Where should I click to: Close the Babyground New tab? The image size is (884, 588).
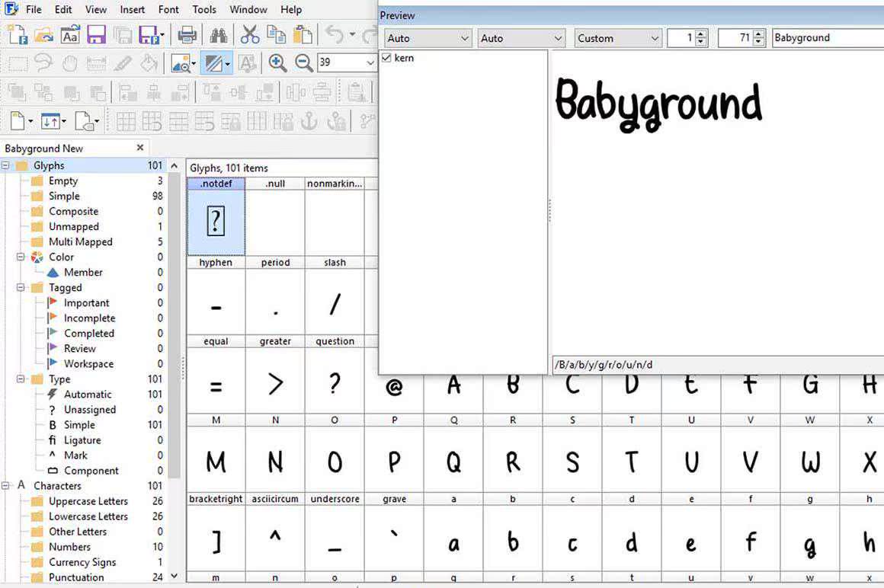point(139,148)
